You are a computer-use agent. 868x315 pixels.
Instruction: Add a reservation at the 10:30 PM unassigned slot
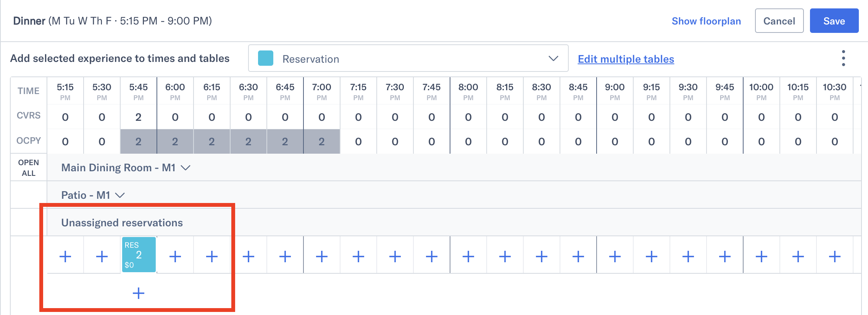click(834, 256)
